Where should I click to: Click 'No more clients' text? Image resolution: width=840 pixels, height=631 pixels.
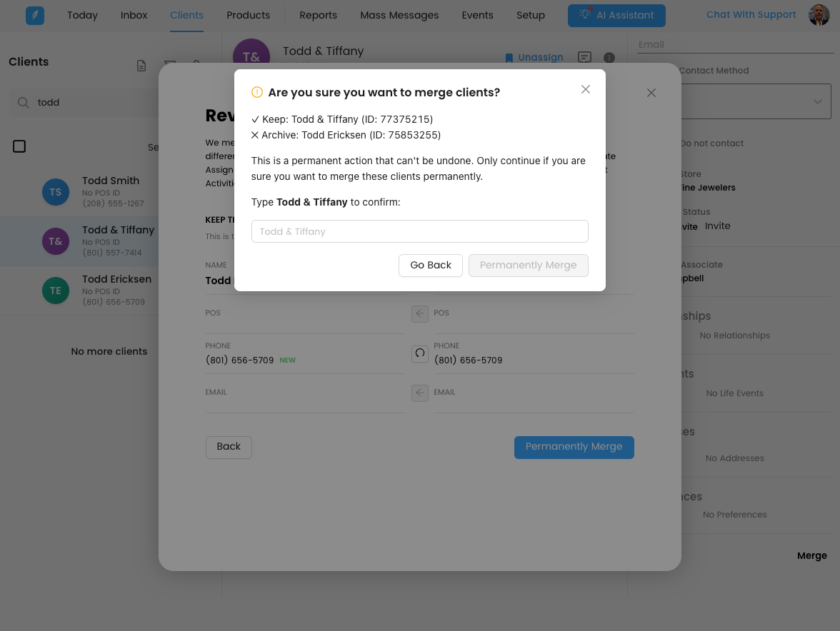pyautogui.click(x=109, y=352)
